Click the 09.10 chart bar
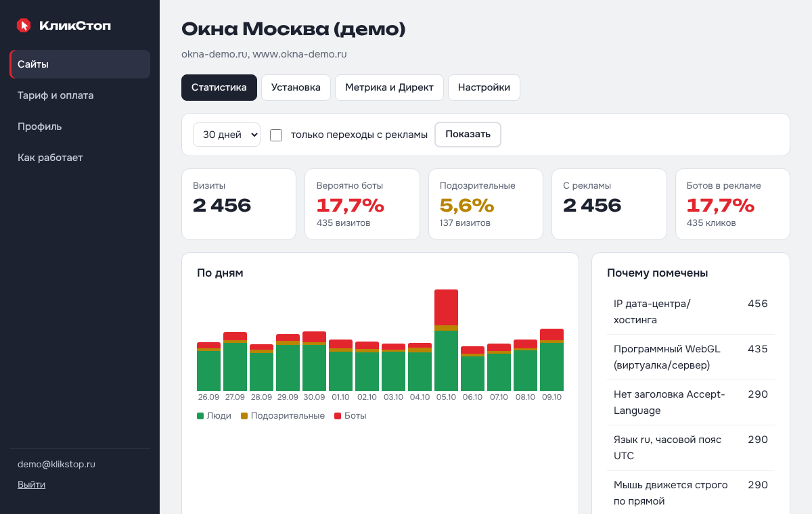812x514 pixels. click(551, 360)
